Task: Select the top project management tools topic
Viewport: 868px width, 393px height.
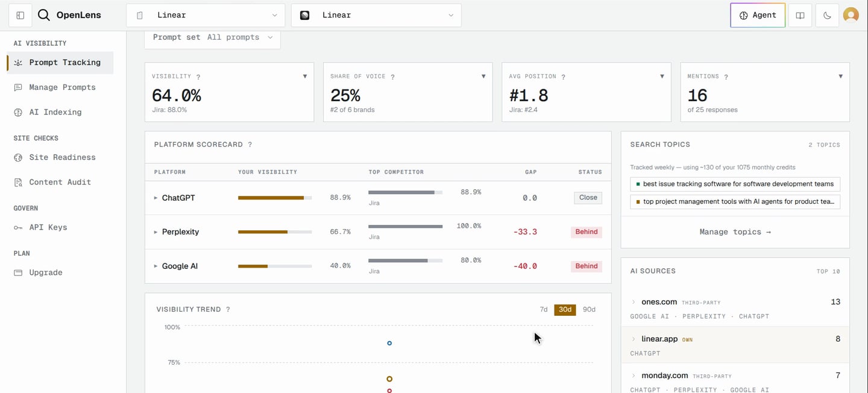Action: 735,202
